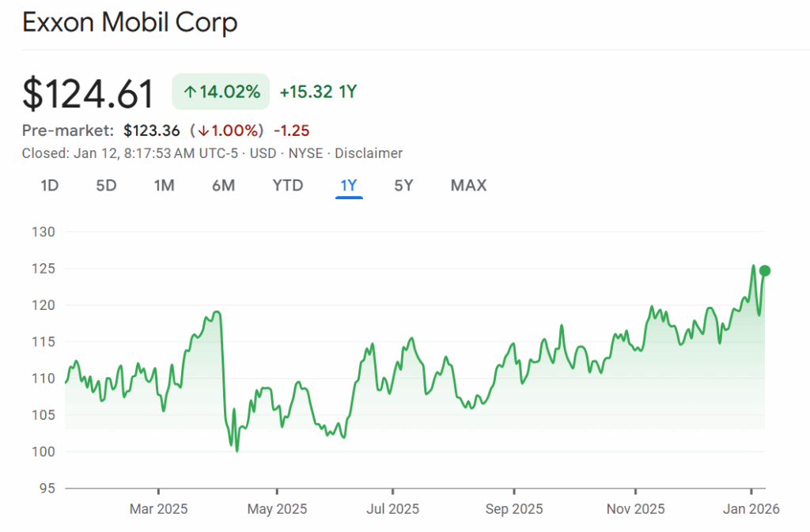Click the Exxon Mobil Corp title

[x=130, y=23]
